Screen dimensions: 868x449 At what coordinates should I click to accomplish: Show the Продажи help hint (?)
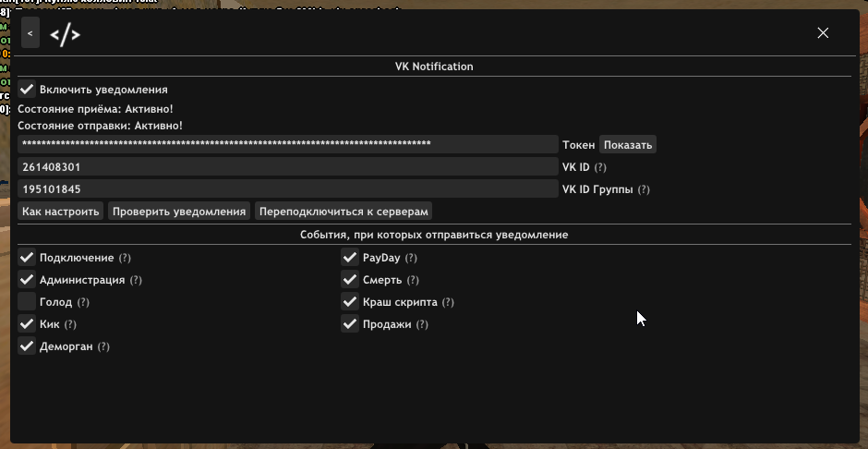pos(422,324)
